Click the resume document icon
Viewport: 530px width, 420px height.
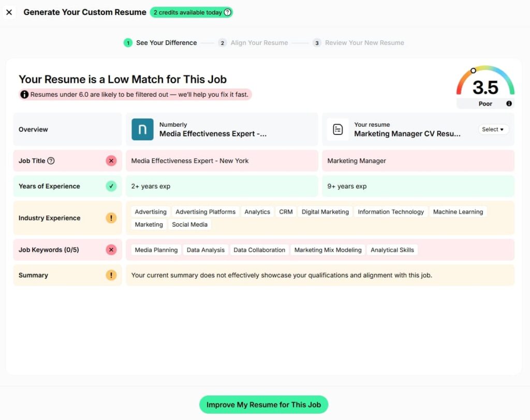tap(337, 129)
